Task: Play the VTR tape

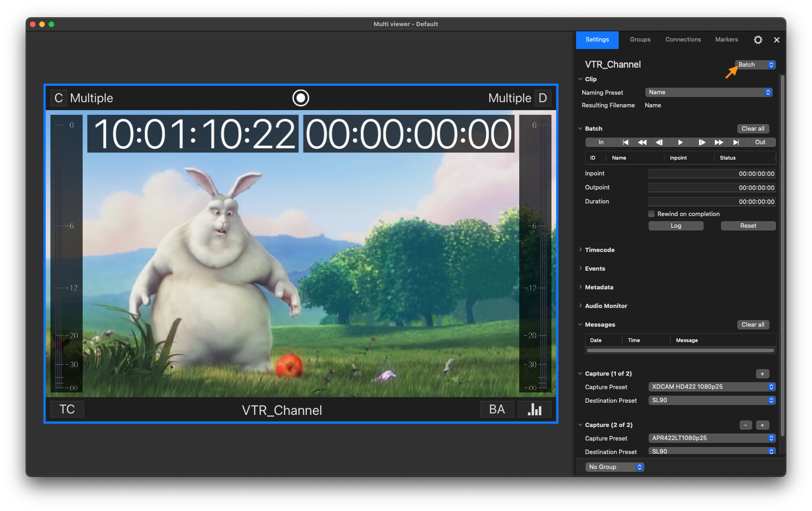Action: (x=680, y=142)
